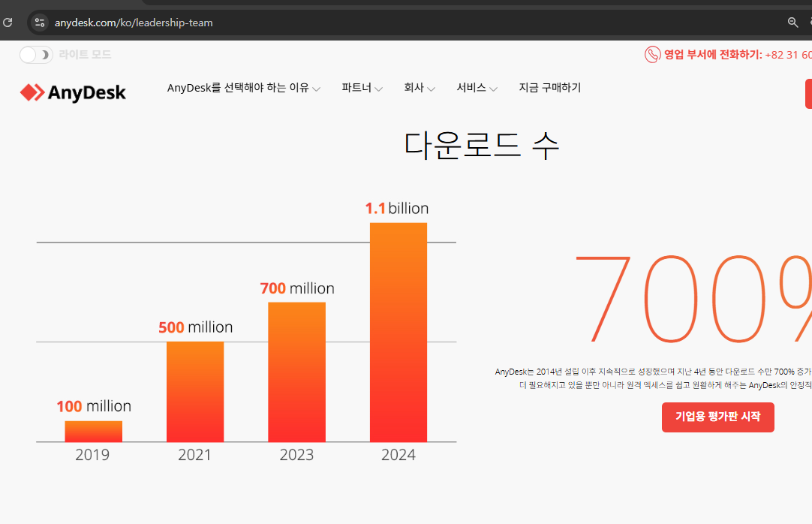
Task: Select the AnyDesk logo text
Action: [86, 92]
